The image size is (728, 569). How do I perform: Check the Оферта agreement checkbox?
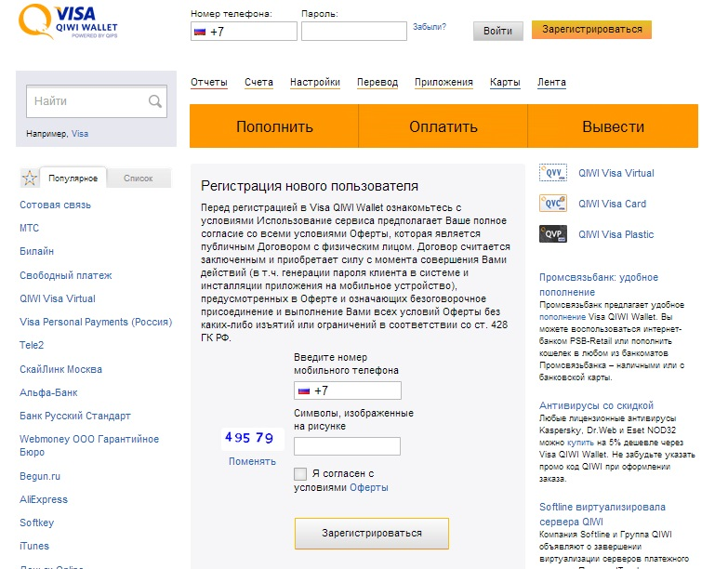point(300,474)
